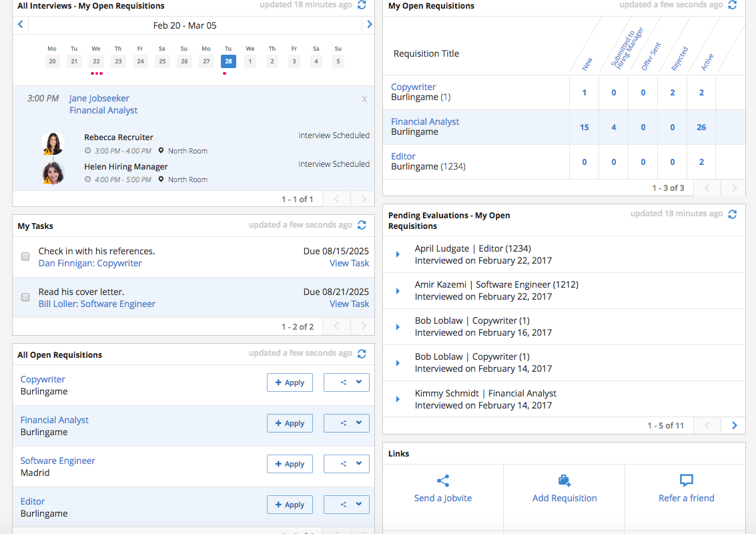Screen dimensions: 756x534
Task: Click the Send a Jobvite share icon
Action: (x=443, y=481)
